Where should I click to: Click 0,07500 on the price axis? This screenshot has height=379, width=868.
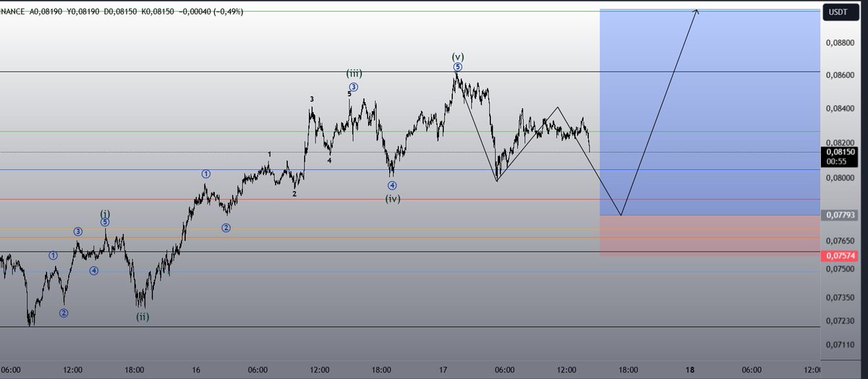(x=840, y=269)
